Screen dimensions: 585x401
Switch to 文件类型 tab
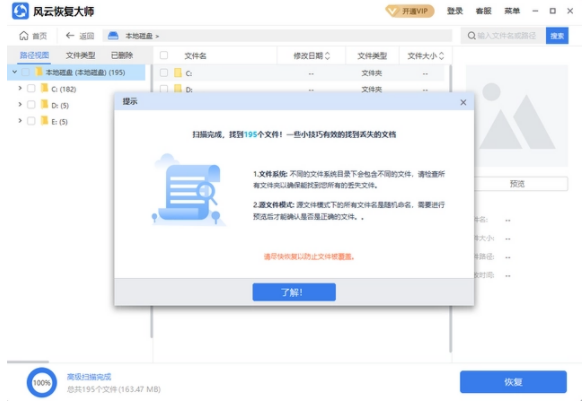point(80,55)
